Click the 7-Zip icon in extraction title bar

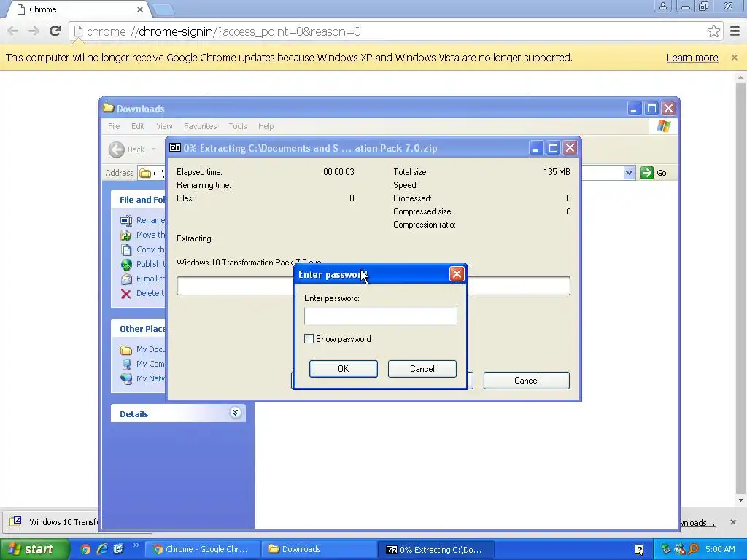tap(175, 147)
